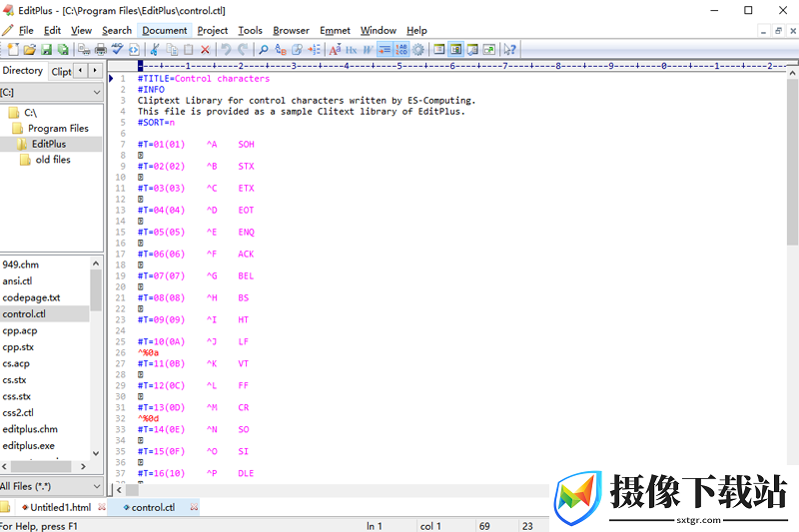Screen dimensions: 799x532
Task: Click the Paste clipboard icon
Action: coord(189,49)
